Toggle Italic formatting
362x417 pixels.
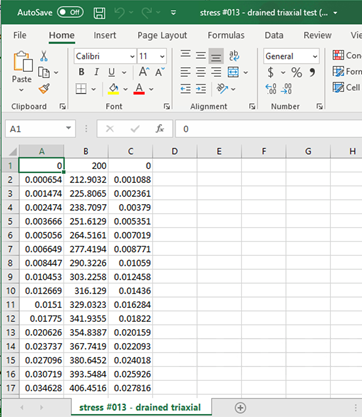[x=97, y=72]
